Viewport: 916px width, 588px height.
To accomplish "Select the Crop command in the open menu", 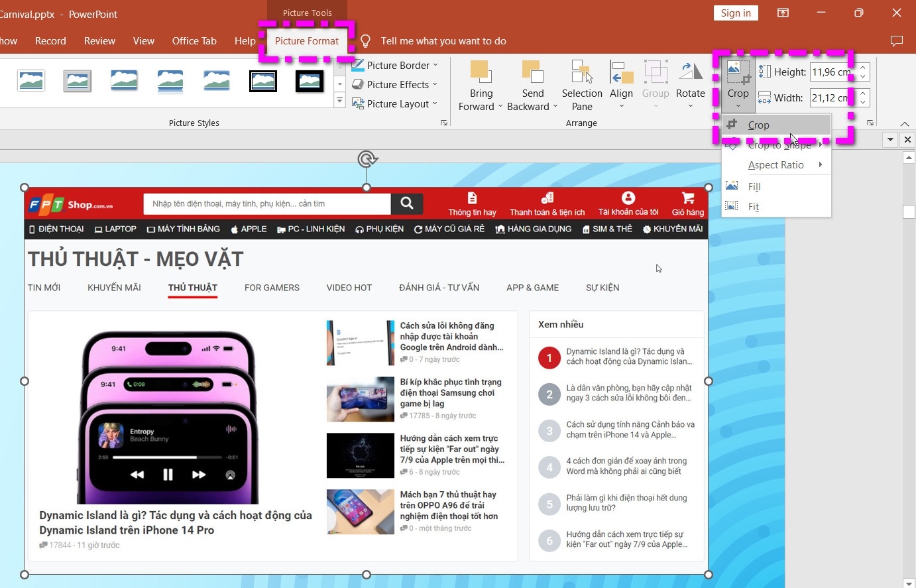I will 759,125.
